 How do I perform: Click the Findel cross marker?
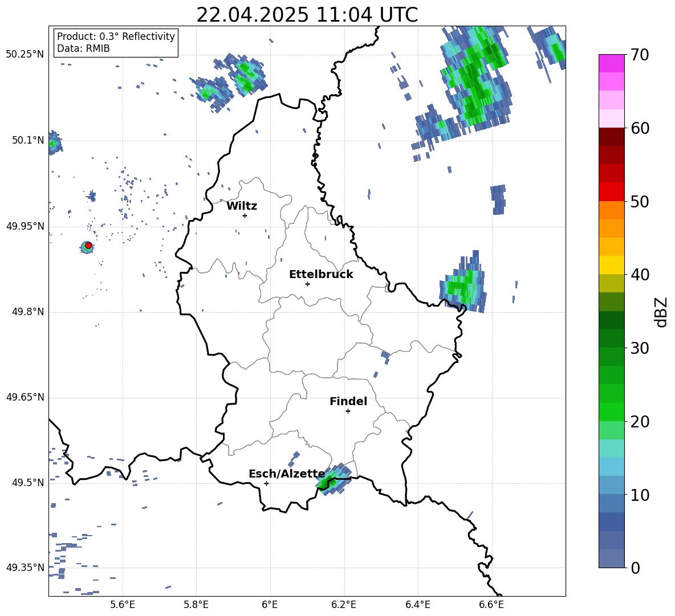point(348,411)
